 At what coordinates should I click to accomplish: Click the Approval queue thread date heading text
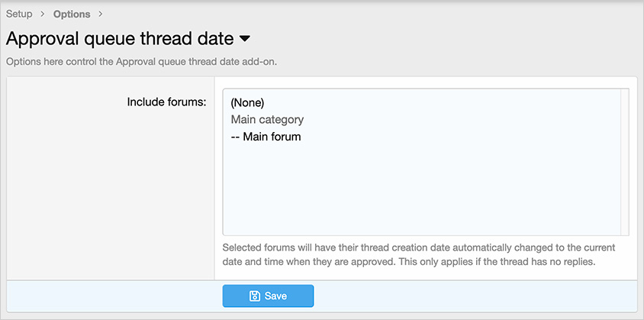tap(119, 38)
